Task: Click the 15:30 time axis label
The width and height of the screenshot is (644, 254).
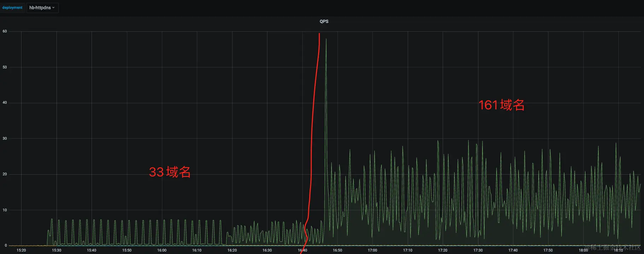Action: (57, 250)
